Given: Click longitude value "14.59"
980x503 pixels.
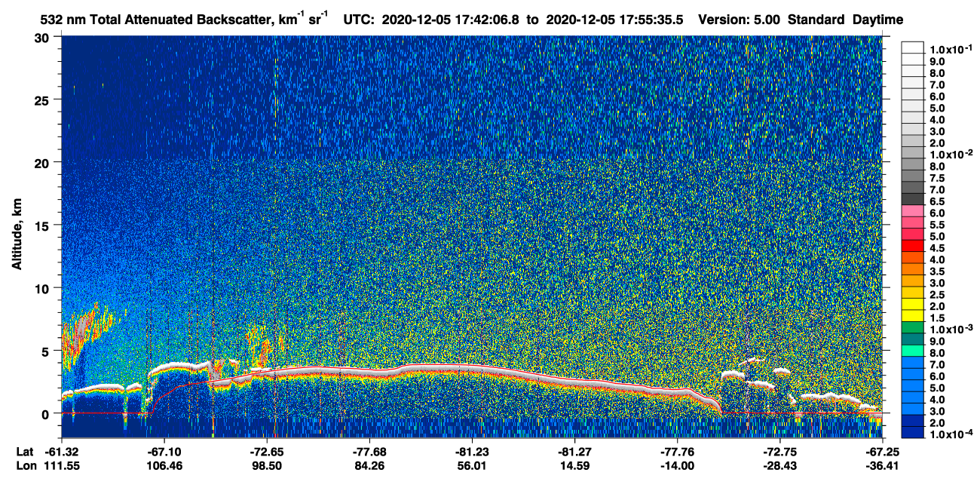Looking at the screenshot, I should point(575,466).
